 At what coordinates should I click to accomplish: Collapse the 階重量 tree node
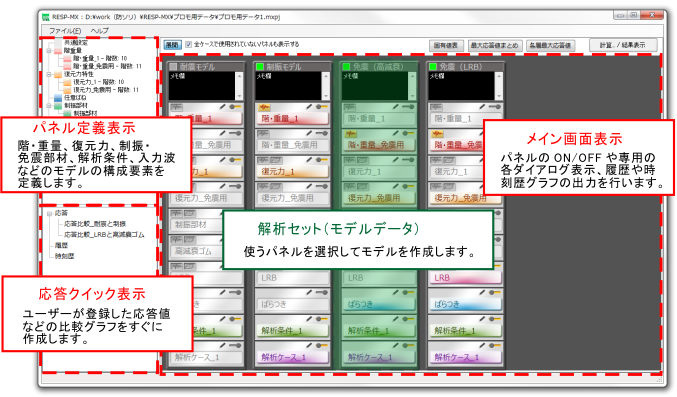(x=49, y=51)
